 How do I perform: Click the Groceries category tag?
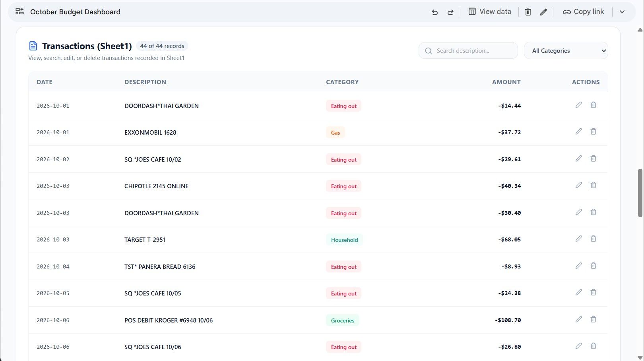(x=343, y=320)
